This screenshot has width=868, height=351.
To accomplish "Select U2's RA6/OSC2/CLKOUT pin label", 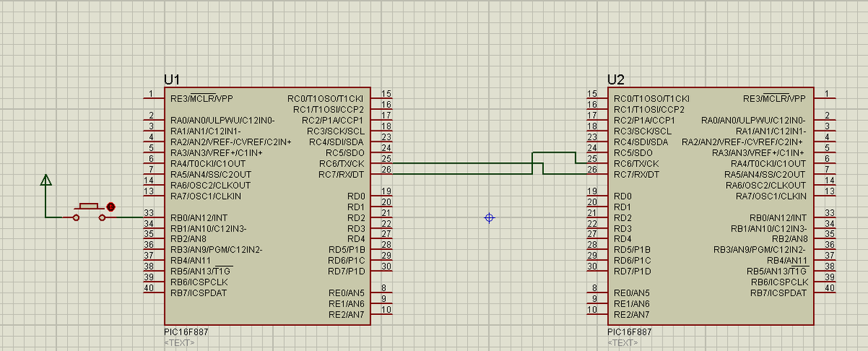I will 766,185.
